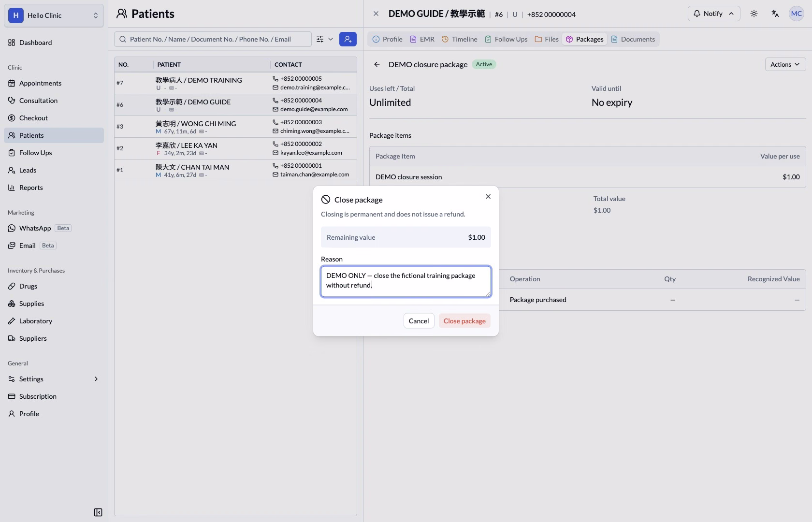Click the add new patient icon button
812x522 pixels.
(348, 39)
